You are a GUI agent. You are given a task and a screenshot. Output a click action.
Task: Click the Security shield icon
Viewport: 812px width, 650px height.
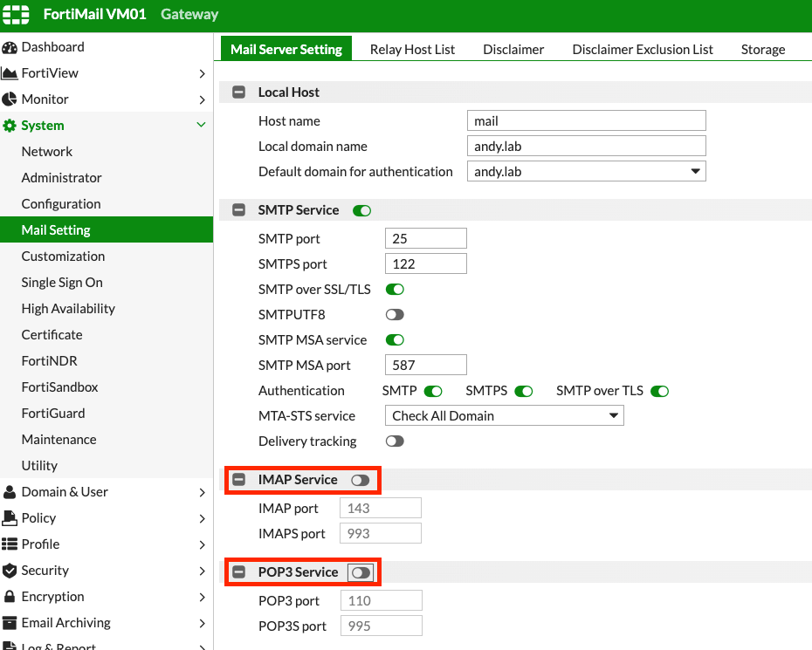click(x=10, y=571)
